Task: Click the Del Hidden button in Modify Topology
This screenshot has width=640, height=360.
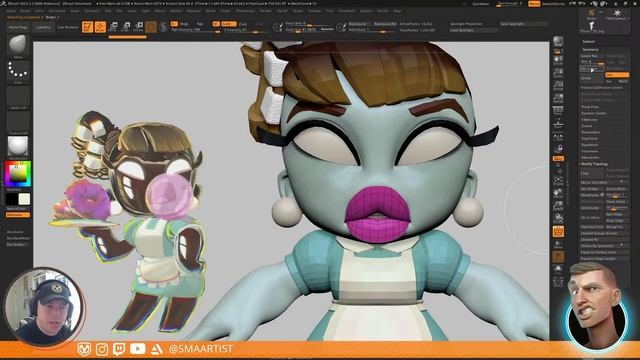Action: (591, 189)
